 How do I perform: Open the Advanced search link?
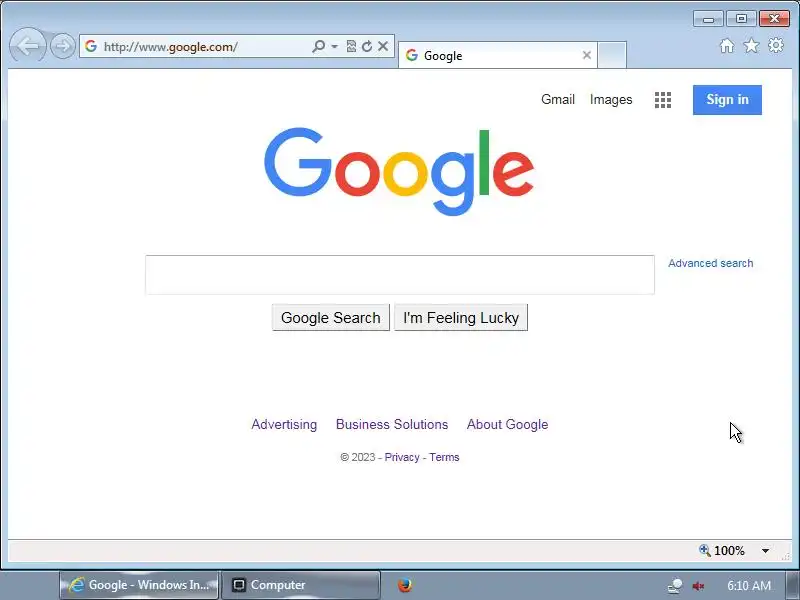coord(710,263)
